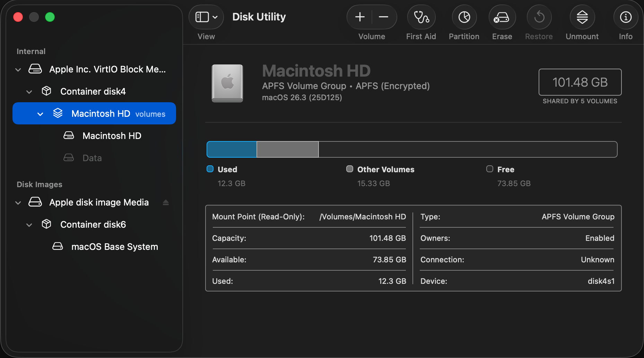644x358 pixels.
Task: Collapse the Macintosh HD volumes group
Action: coord(40,114)
